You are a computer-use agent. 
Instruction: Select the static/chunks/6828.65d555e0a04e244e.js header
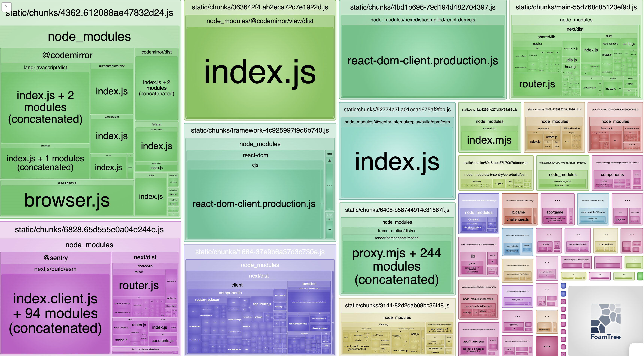coord(89,230)
